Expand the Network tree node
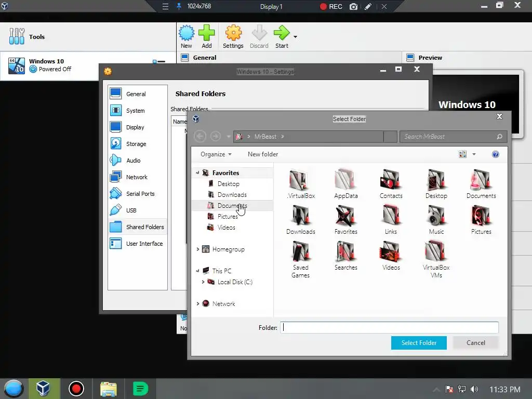 click(198, 303)
